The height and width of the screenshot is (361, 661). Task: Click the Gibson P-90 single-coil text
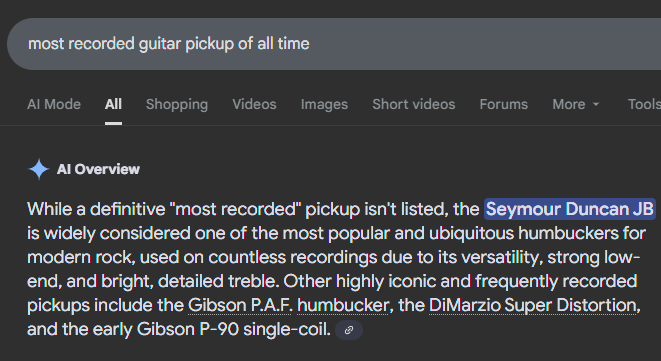[233, 329]
